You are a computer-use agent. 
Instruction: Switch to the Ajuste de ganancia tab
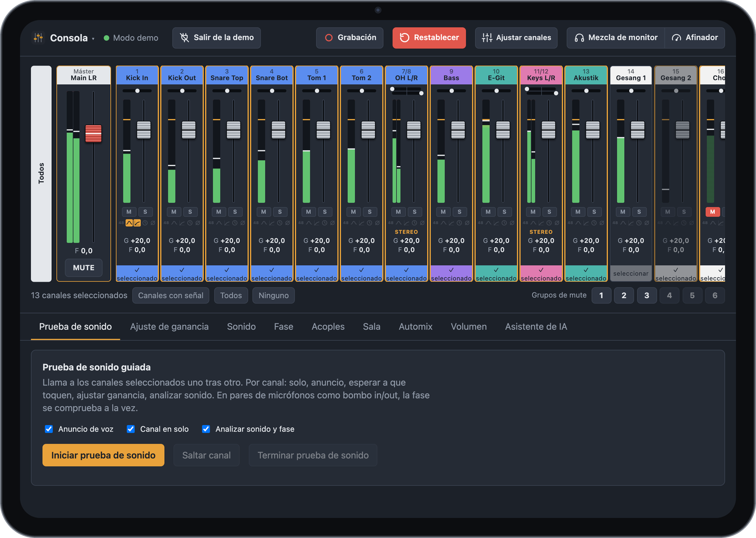(169, 327)
